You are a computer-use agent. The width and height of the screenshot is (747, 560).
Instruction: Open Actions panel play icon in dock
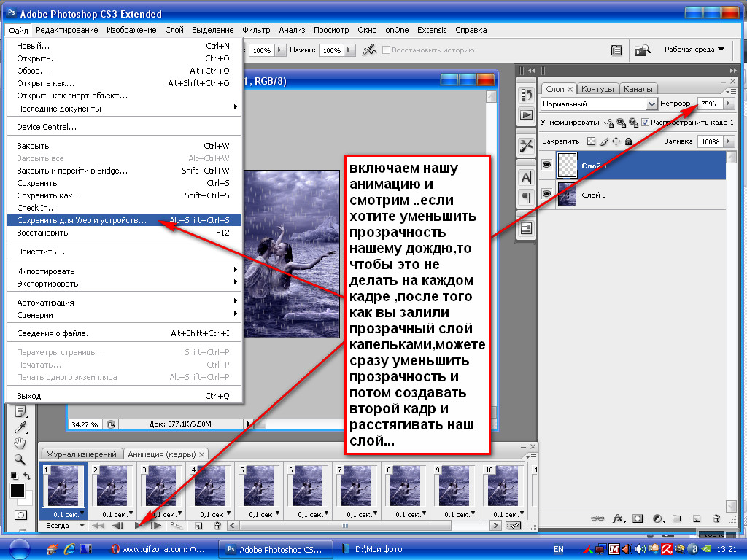(x=527, y=114)
